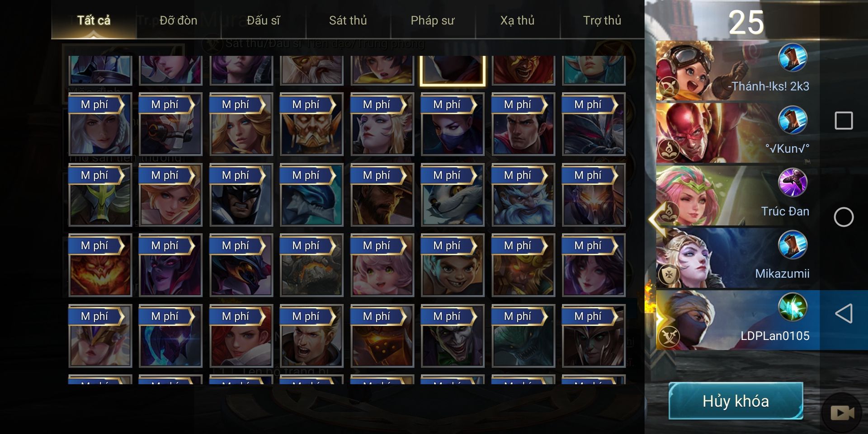Tap the assassin role emblem on LDPLan0105
868x434 pixels.
coord(669,337)
